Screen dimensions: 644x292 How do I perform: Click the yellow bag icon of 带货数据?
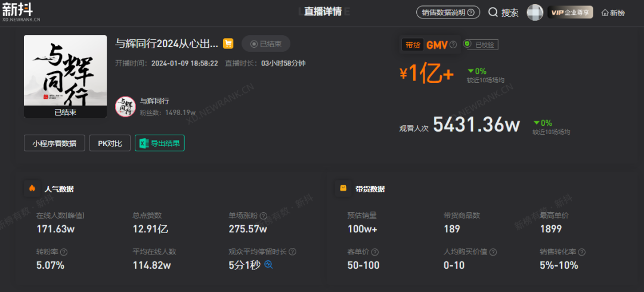pyautogui.click(x=343, y=188)
